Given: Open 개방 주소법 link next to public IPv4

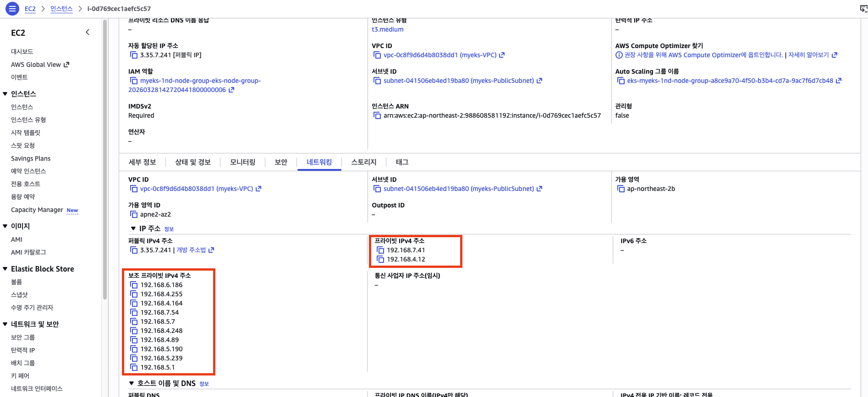Looking at the screenshot, I should click(x=195, y=250).
